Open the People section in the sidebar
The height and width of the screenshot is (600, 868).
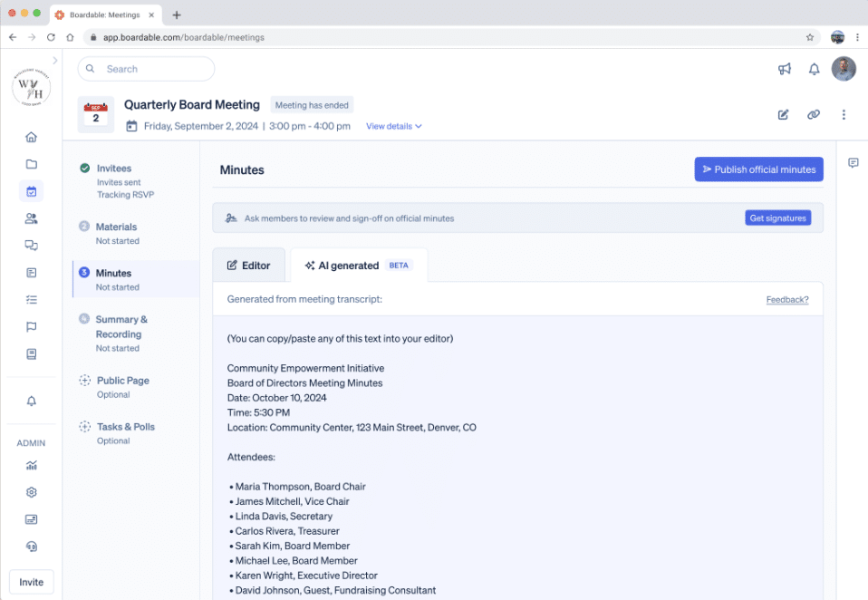[x=31, y=218]
